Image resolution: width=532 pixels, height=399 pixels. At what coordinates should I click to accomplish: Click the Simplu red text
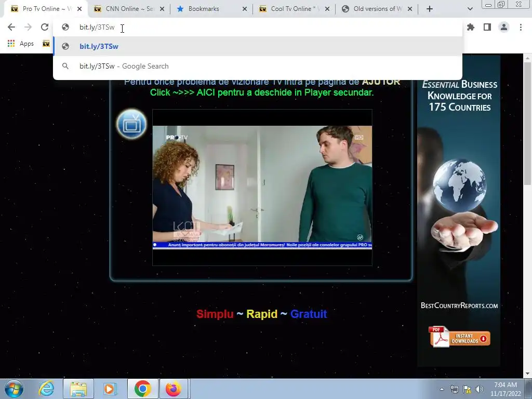click(215, 314)
